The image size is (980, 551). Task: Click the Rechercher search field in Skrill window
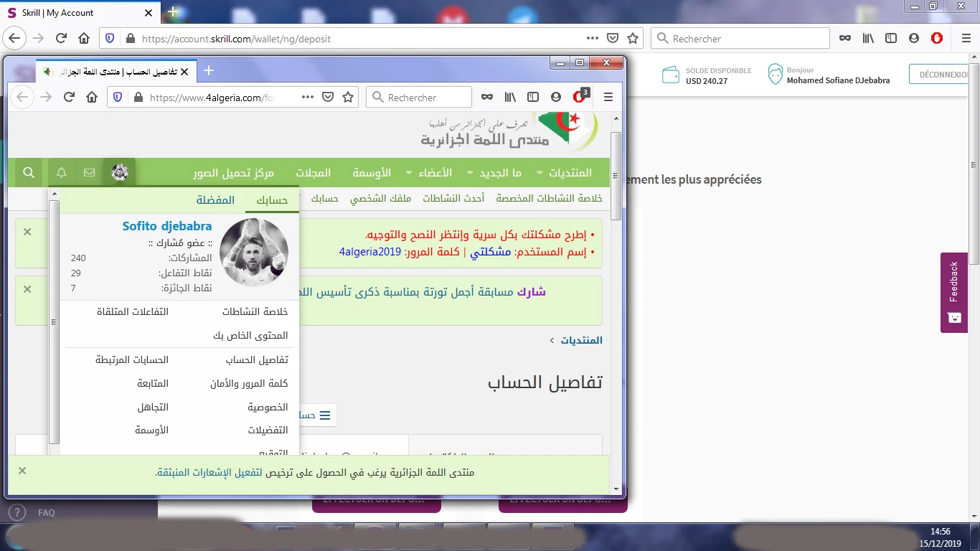(x=746, y=39)
